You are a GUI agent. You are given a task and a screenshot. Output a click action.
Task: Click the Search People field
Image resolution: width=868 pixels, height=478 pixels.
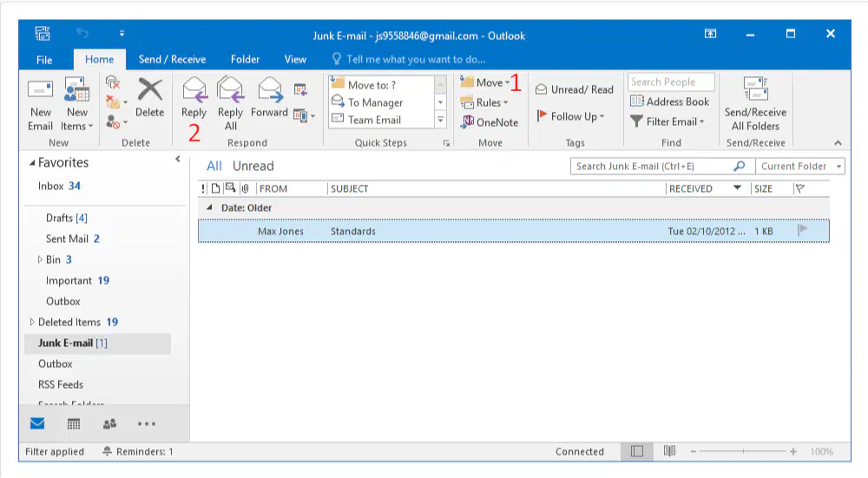coord(671,82)
